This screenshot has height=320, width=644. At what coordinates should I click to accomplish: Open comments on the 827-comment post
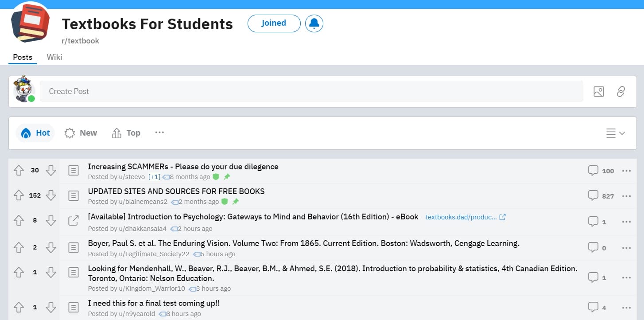[x=601, y=195]
